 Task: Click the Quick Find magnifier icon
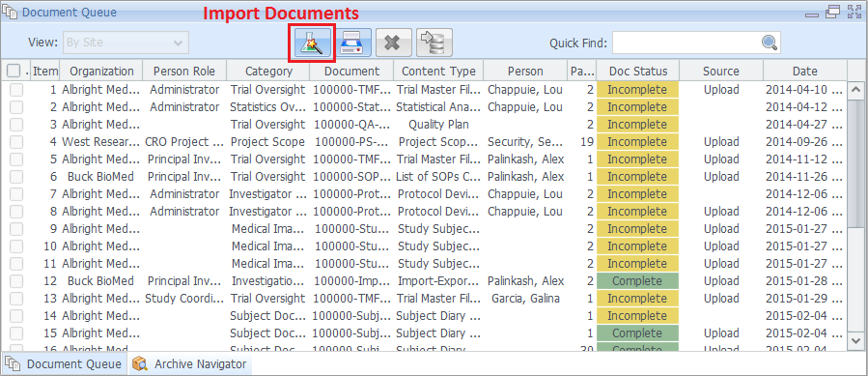click(x=769, y=43)
